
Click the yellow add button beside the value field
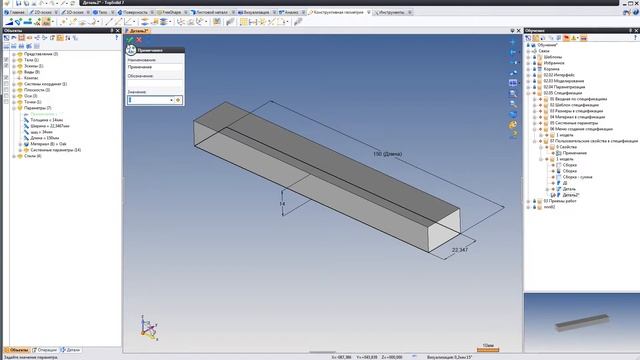coord(178,100)
